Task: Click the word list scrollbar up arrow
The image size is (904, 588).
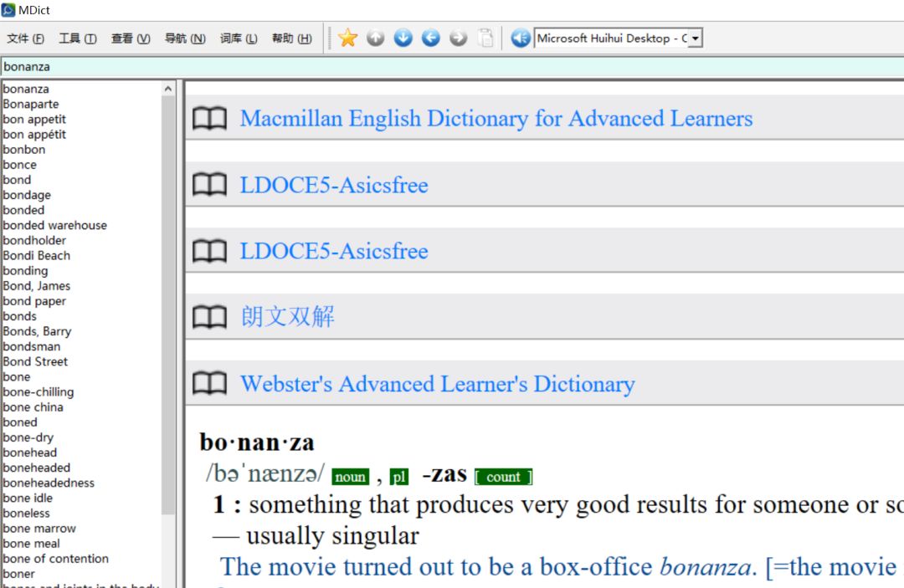Action: tap(167, 89)
